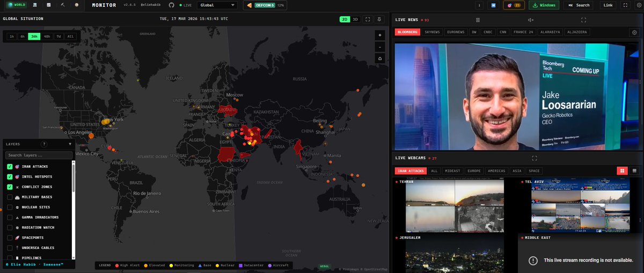Open live news channel settings gear
This screenshot has width=644, height=273.
click(633, 32)
